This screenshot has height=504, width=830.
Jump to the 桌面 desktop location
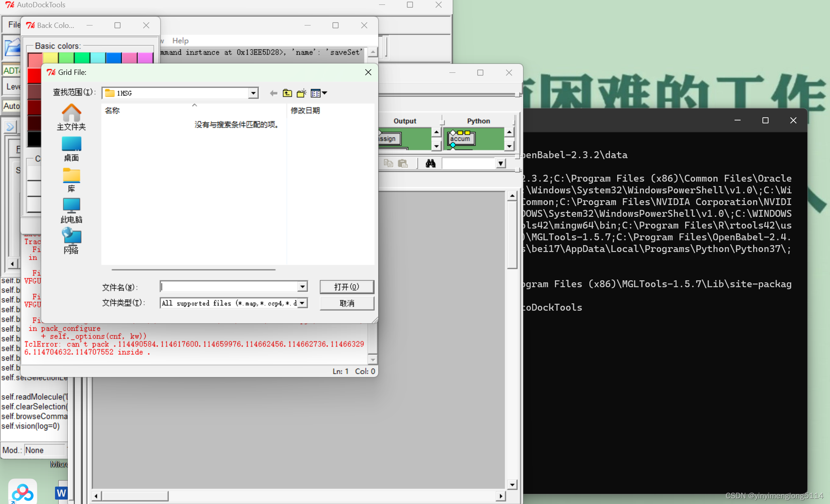[71, 148]
